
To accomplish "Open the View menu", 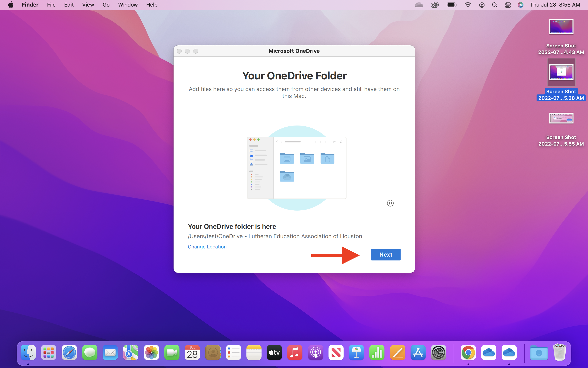I will 88,5.
